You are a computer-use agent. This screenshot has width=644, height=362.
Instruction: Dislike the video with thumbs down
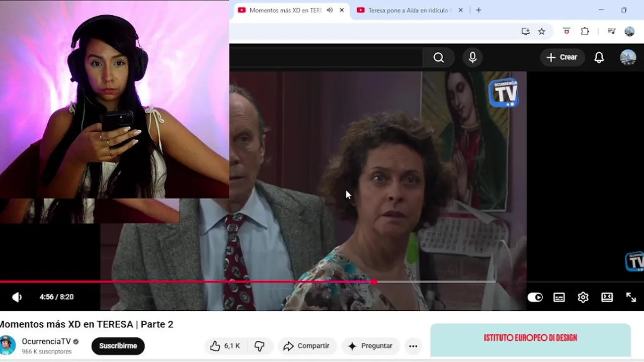(260, 346)
